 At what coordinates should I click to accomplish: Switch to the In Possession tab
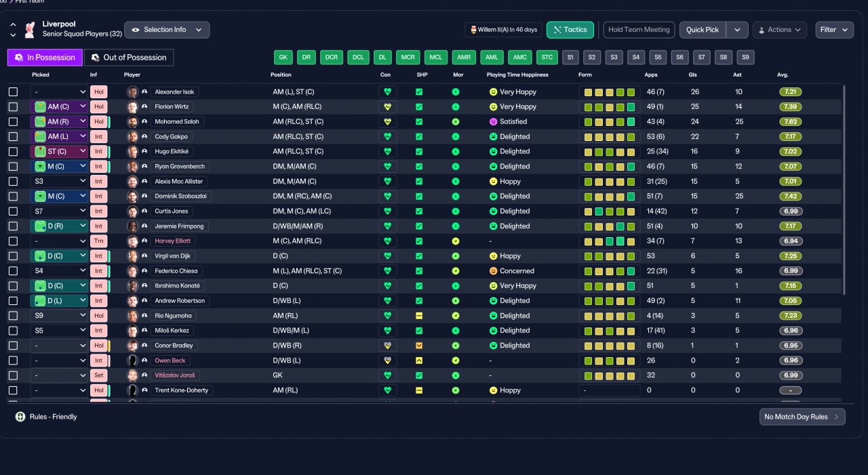coord(45,58)
